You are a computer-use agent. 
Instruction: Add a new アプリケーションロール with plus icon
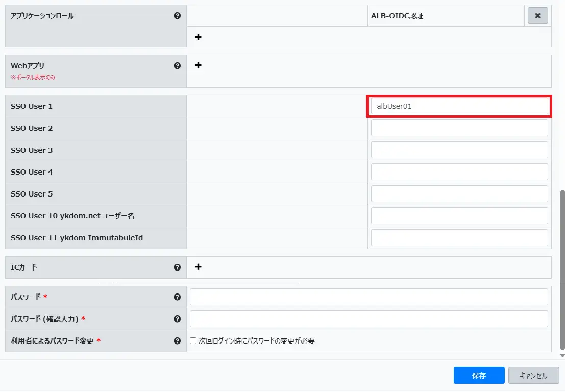coord(199,37)
